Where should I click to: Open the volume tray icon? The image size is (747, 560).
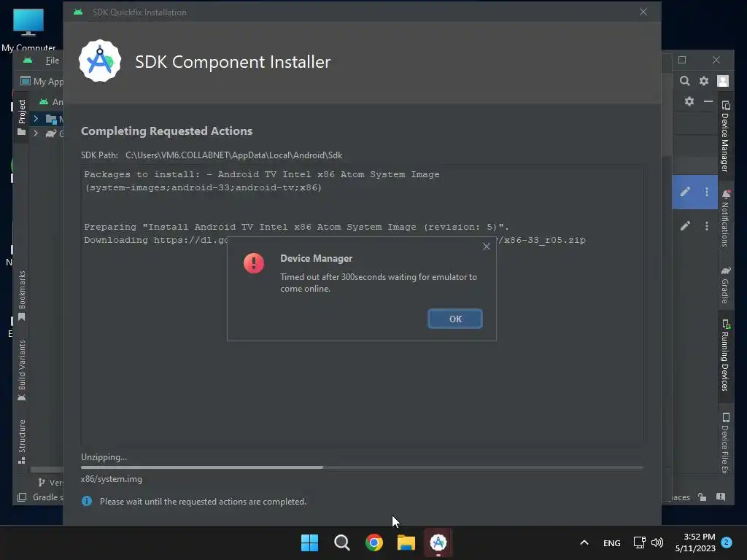tap(657, 542)
